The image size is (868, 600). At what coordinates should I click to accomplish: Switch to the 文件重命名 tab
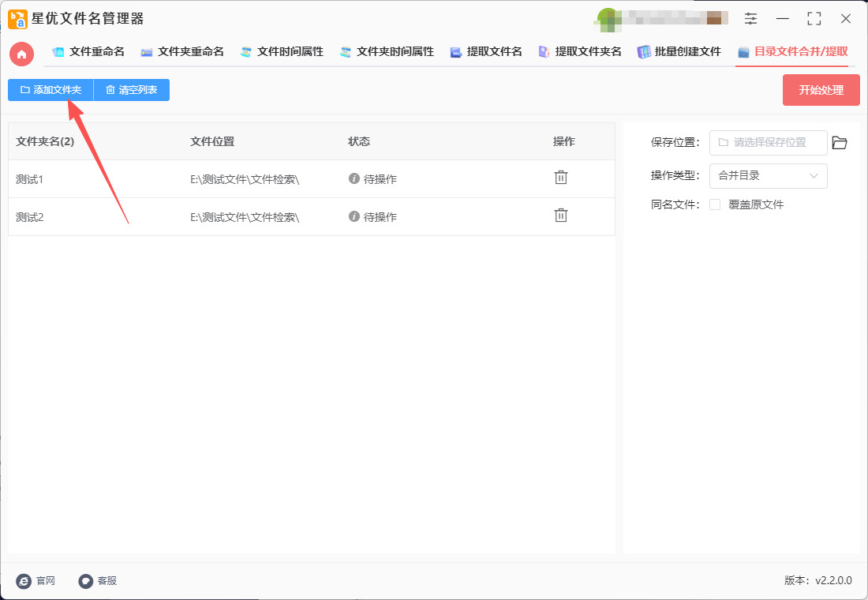[x=88, y=52]
